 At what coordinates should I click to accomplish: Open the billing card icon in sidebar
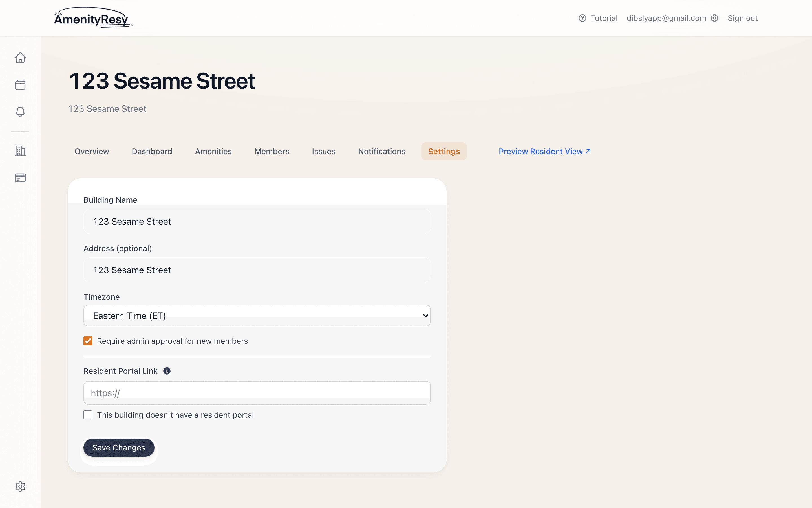click(20, 178)
